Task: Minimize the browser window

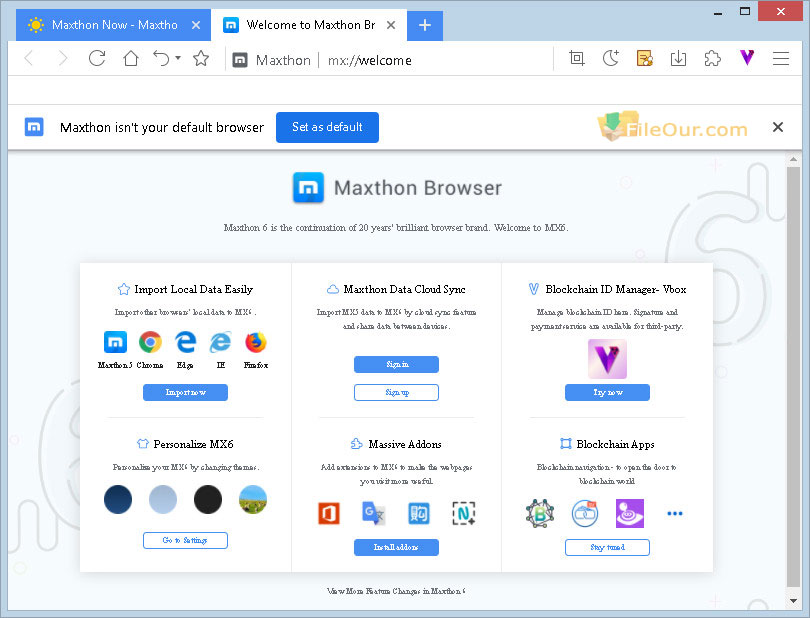Action: [x=718, y=12]
